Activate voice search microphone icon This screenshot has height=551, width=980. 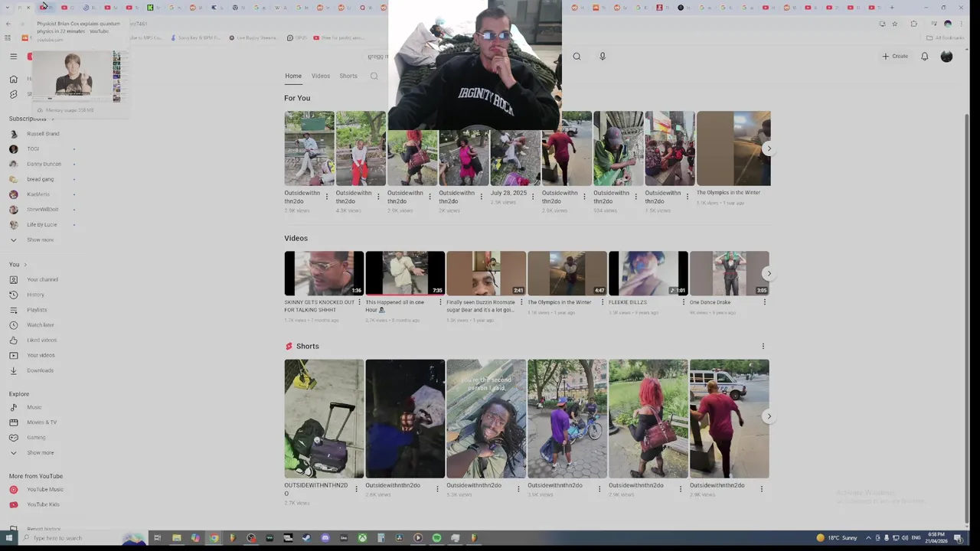(x=603, y=56)
